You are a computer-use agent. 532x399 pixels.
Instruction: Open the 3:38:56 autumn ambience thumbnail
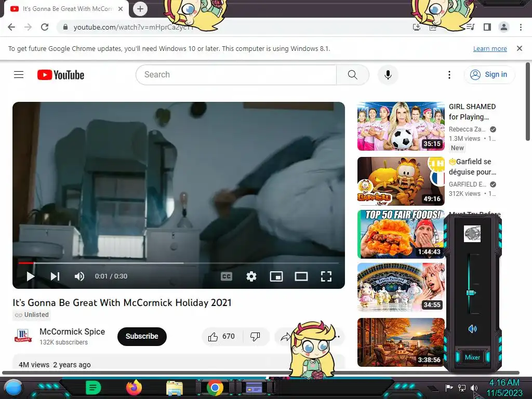401,342
